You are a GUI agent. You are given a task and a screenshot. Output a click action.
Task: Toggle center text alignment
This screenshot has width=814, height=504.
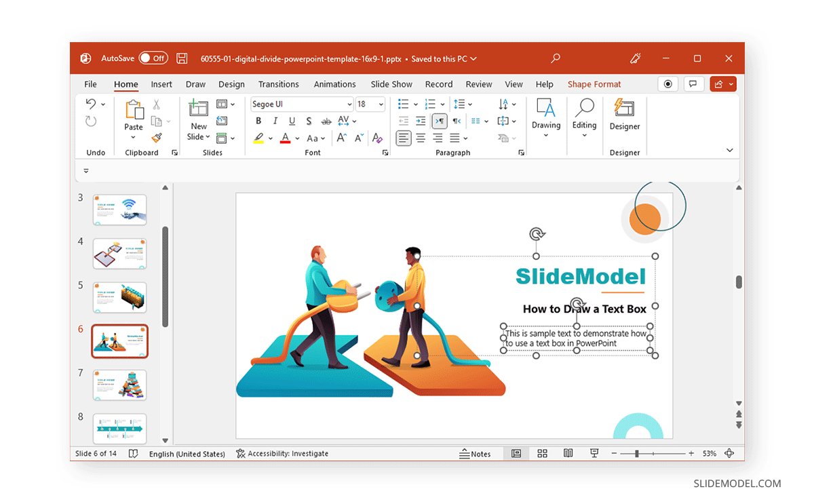pyautogui.click(x=421, y=138)
